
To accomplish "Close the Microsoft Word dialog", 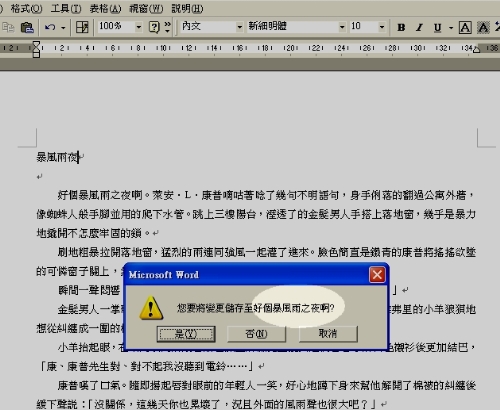I will coord(377,275).
